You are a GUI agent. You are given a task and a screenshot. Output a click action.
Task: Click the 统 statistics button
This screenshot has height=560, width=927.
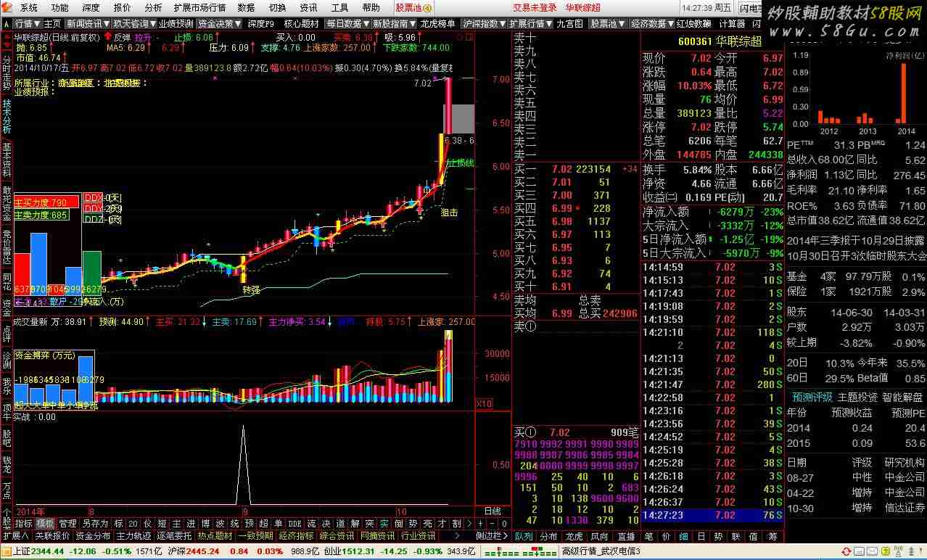pos(234,523)
